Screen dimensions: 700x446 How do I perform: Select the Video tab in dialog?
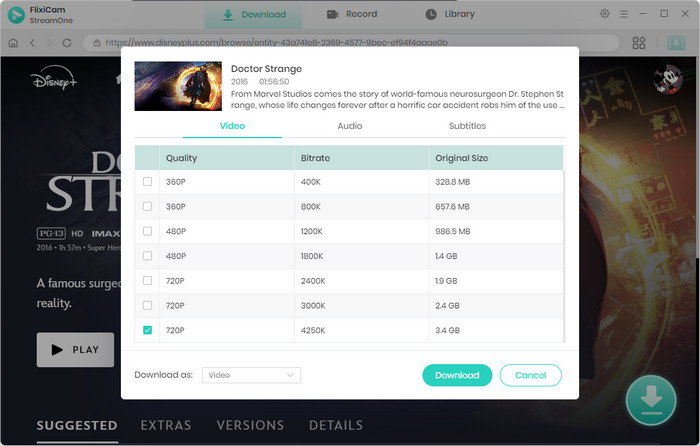coord(232,126)
